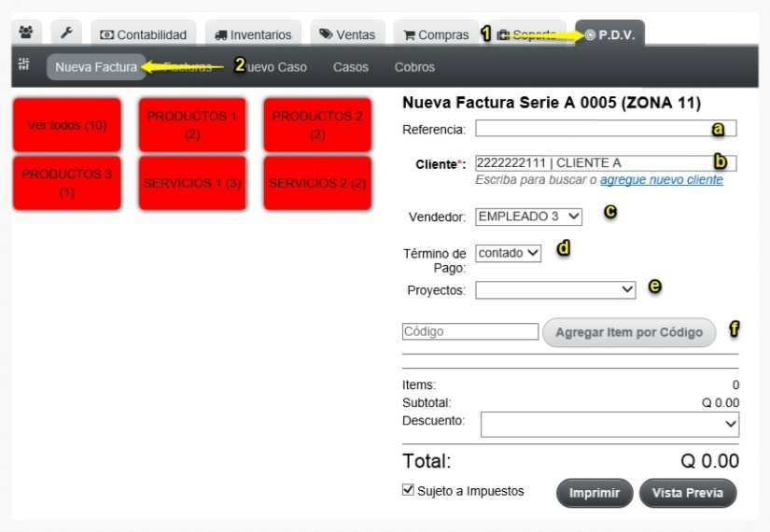
Task: Open the Soporte tab
Action: click(x=527, y=34)
